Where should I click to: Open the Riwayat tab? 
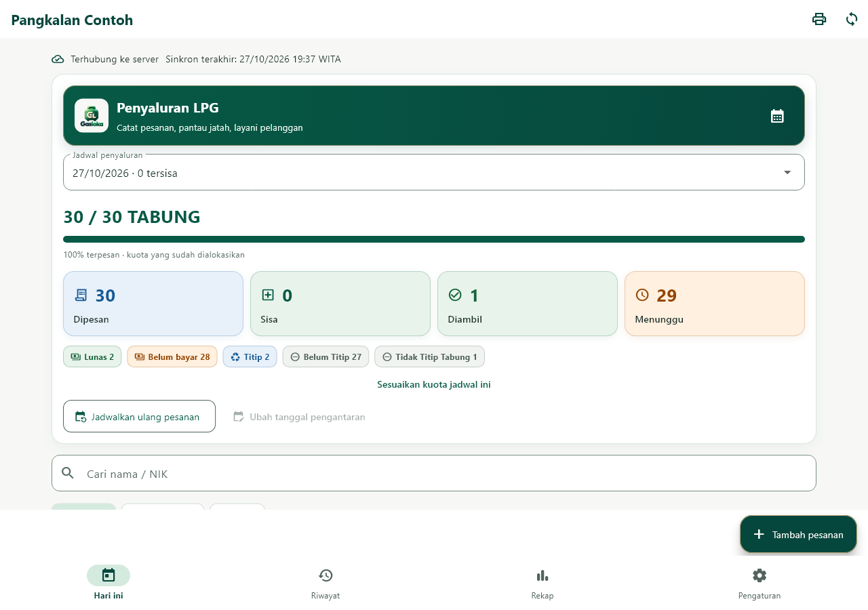(x=325, y=583)
